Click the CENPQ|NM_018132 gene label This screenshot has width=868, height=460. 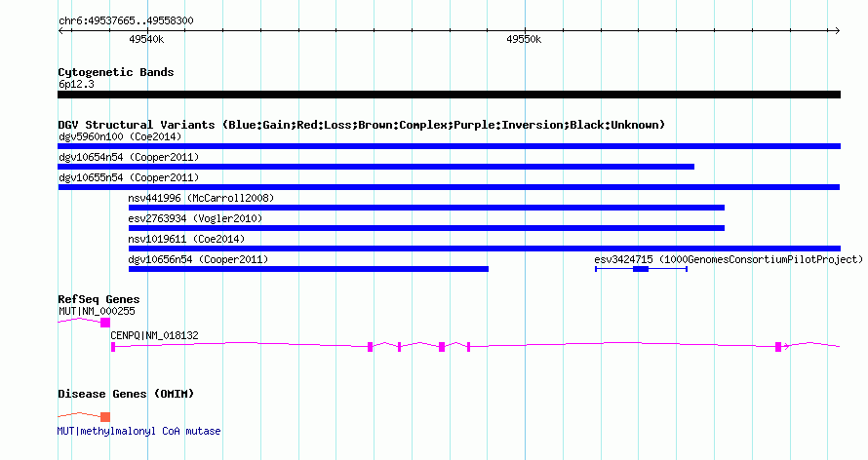154,335
